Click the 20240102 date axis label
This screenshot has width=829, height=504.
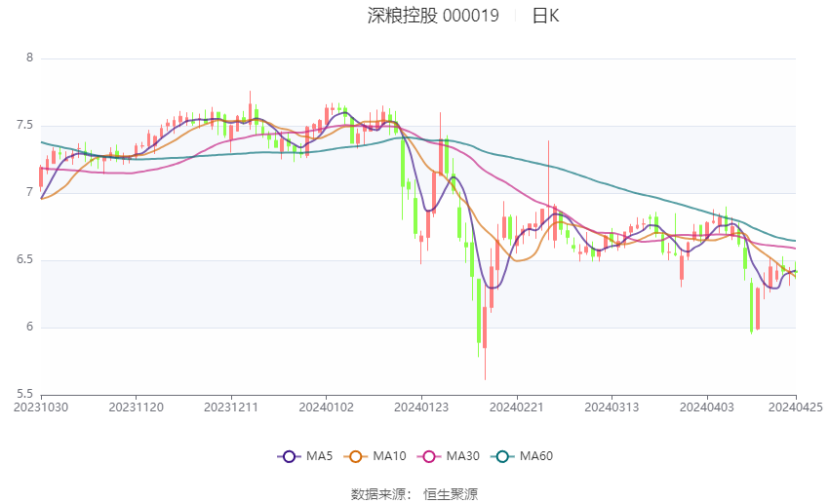click(x=327, y=407)
